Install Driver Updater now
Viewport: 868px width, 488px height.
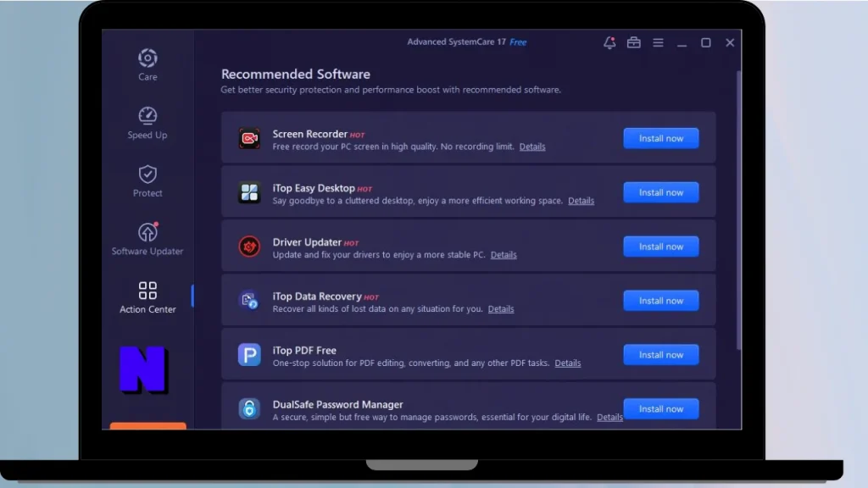pyautogui.click(x=661, y=247)
